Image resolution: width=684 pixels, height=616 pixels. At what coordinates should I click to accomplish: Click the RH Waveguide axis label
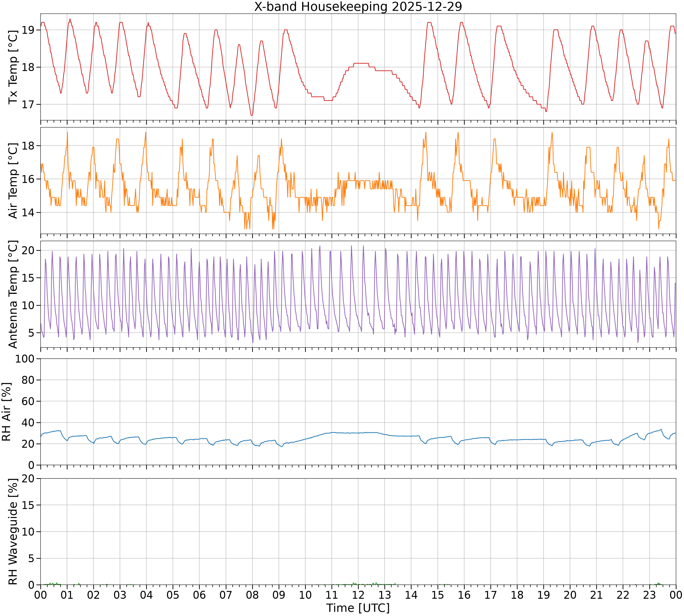pyautogui.click(x=13, y=531)
